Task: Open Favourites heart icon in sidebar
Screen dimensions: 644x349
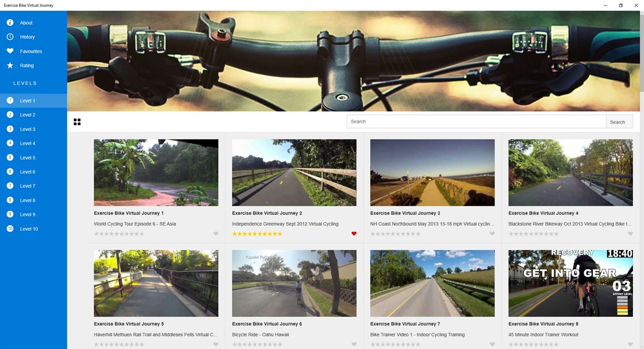Action: coord(10,51)
